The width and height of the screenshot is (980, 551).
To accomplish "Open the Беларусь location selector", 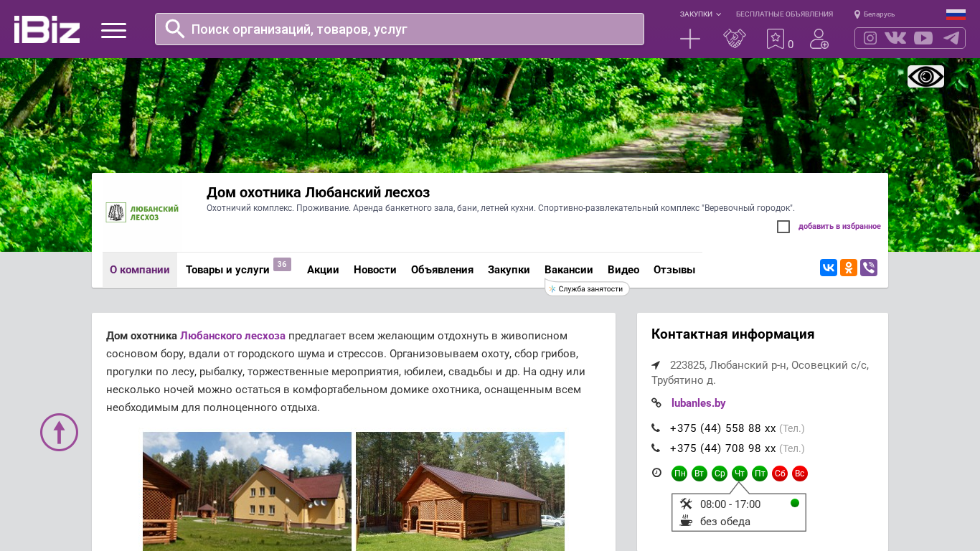I will pos(875,14).
